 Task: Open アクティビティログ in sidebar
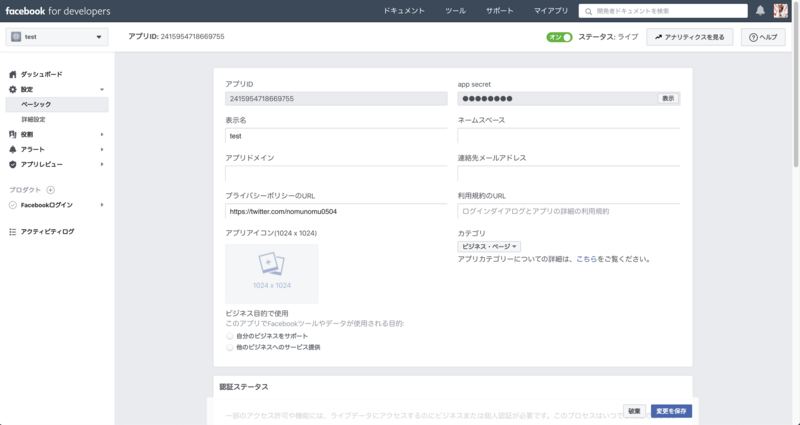point(47,232)
